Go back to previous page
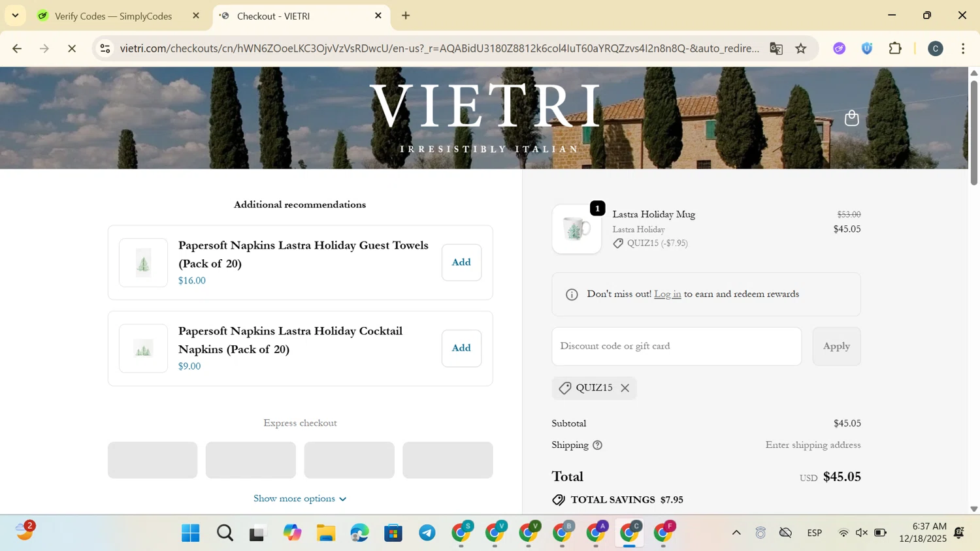 pos(17,49)
